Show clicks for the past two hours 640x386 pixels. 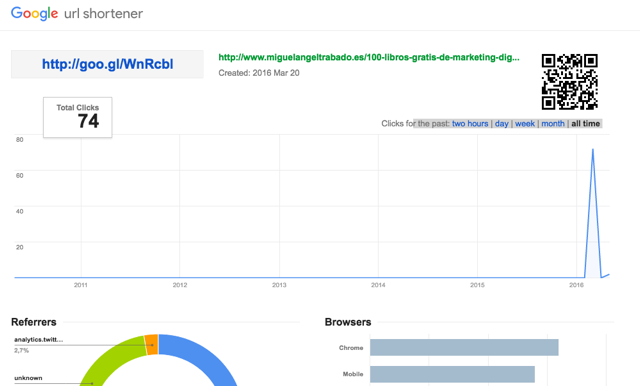tap(470, 124)
